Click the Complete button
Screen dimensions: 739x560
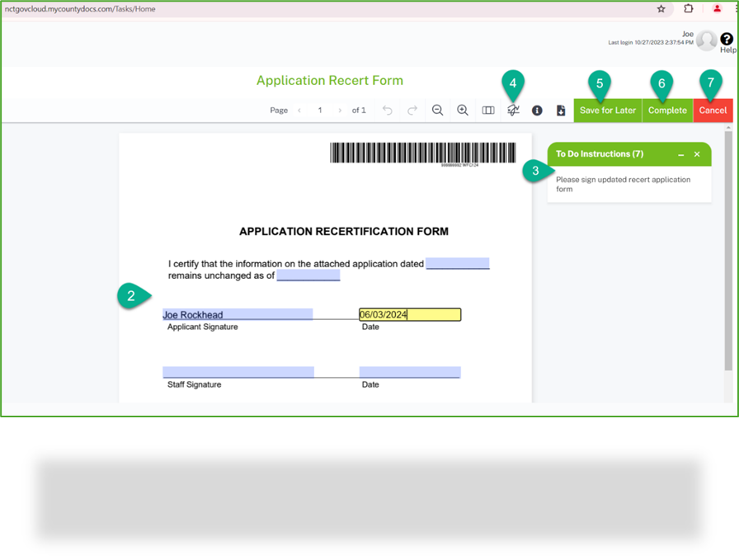tap(667, 110)
